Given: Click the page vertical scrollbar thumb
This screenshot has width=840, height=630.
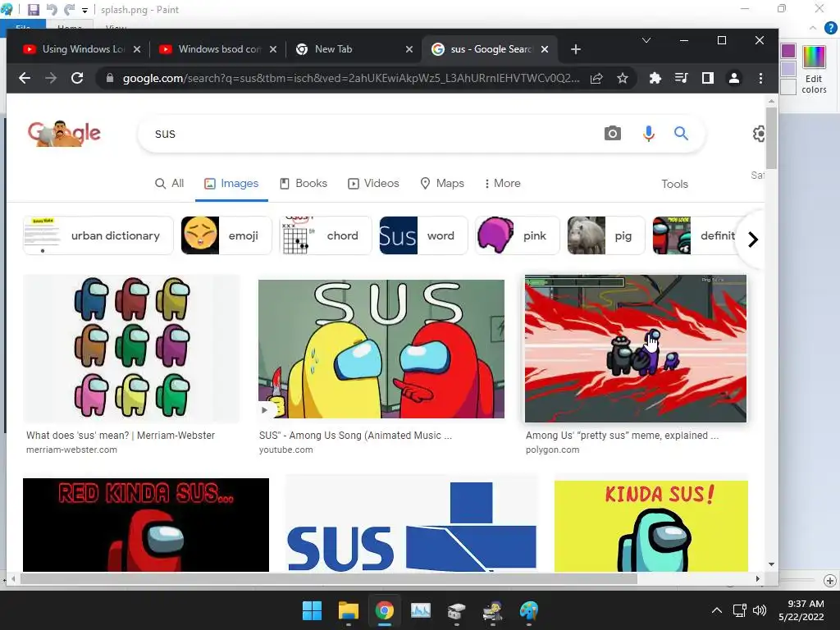Looking at the screenshot, I should [771, 138].
